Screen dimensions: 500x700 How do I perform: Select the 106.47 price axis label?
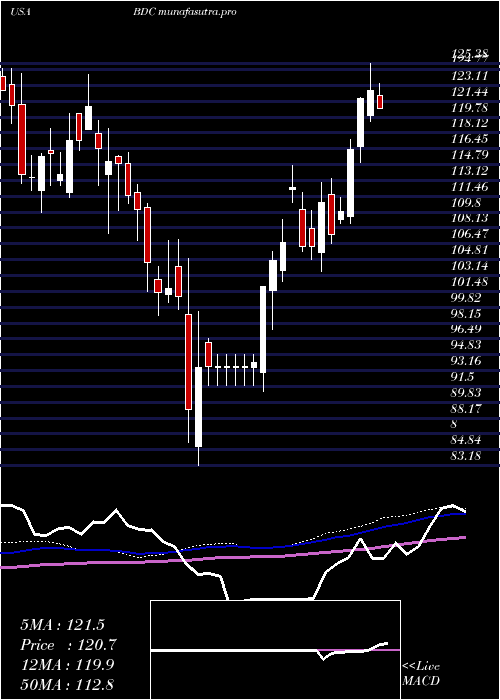click(x=469, y=234)
